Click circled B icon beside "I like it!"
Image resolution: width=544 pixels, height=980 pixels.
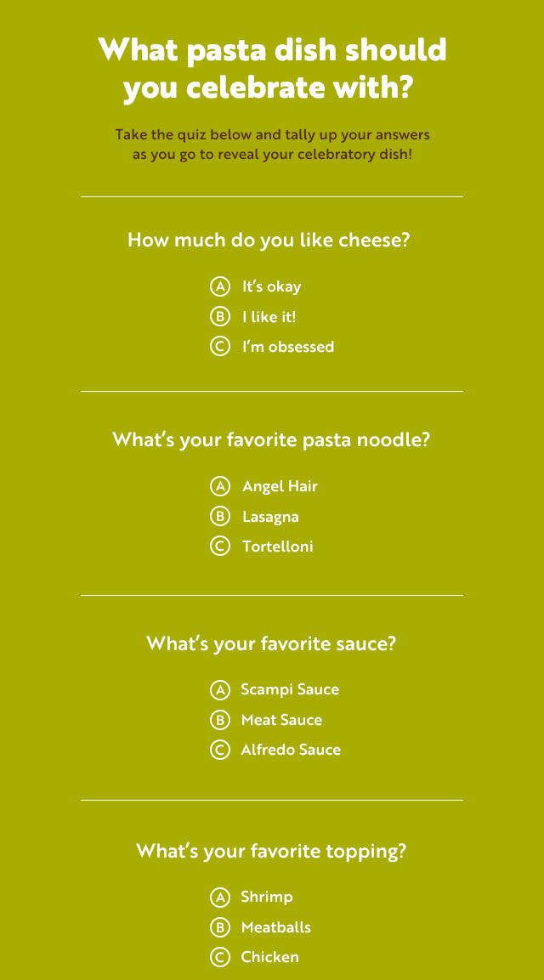point(220,317)
